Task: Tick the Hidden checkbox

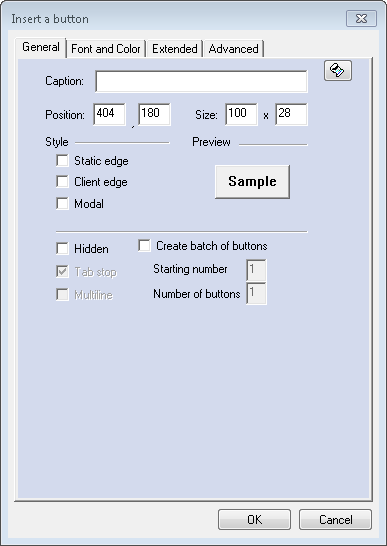Action: (62, 249)
